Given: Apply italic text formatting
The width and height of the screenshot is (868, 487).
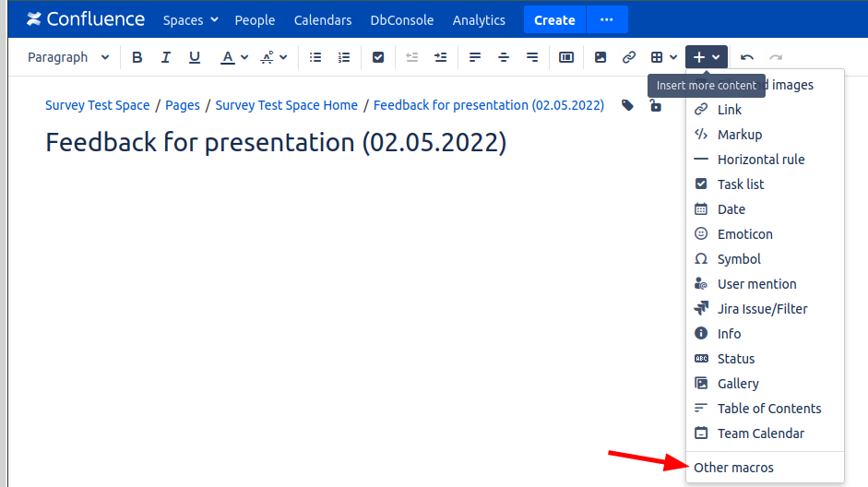Looking at the screenshot, I should (166, 57).
